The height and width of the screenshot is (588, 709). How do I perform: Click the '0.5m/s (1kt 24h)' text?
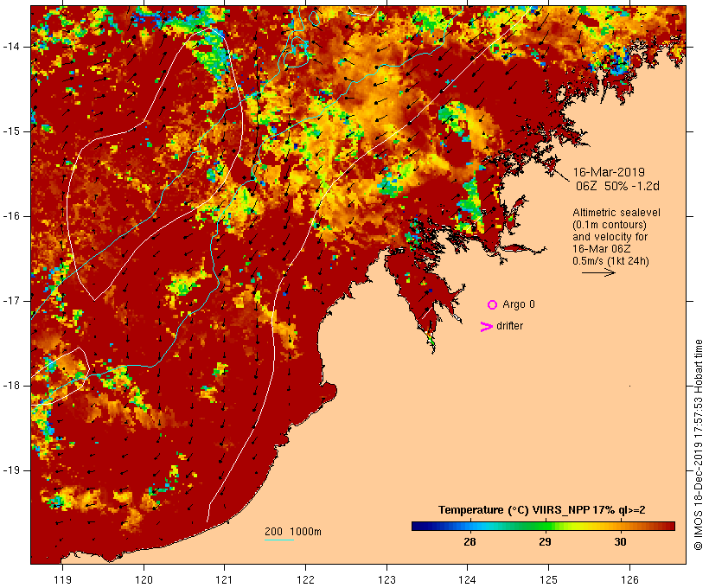tap(610, 261)
